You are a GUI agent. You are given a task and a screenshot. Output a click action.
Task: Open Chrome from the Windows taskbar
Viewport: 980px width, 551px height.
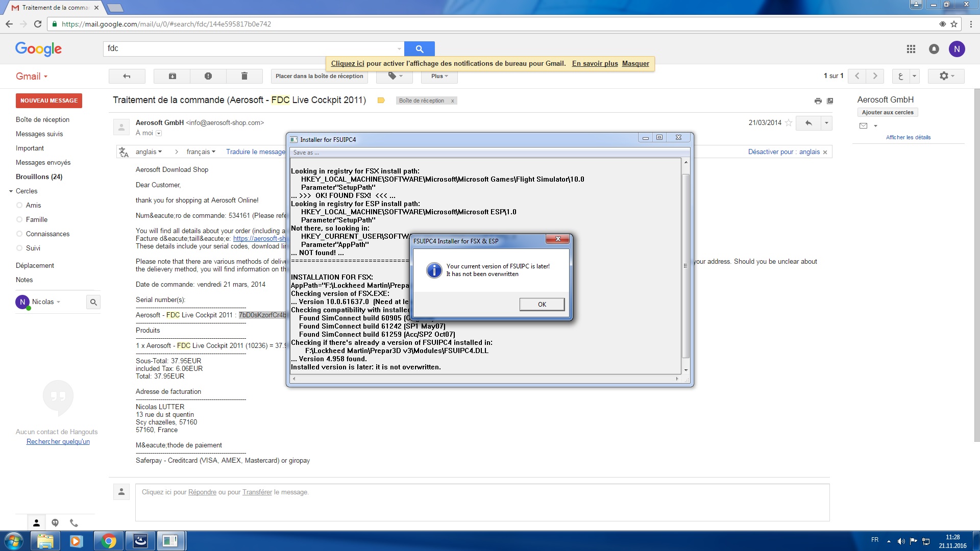coord(108,541)
